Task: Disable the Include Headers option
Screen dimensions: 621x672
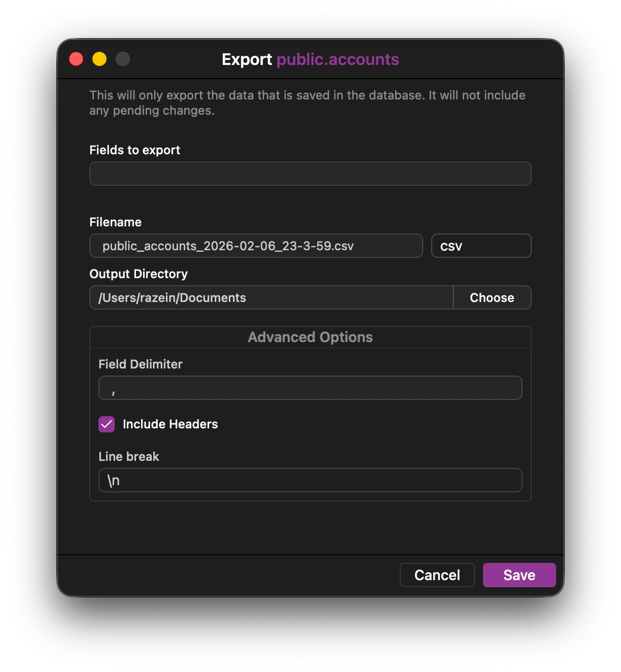Action: tap(106, 424)
